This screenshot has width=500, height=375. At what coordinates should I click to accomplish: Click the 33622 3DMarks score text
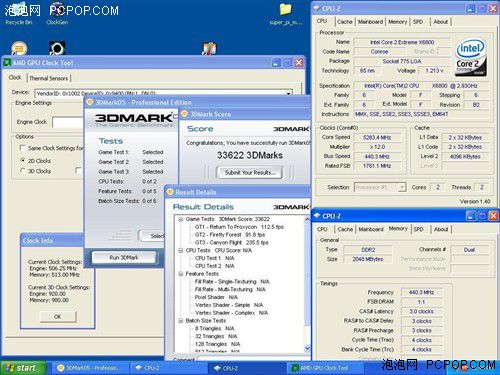[x=250, y=155]
